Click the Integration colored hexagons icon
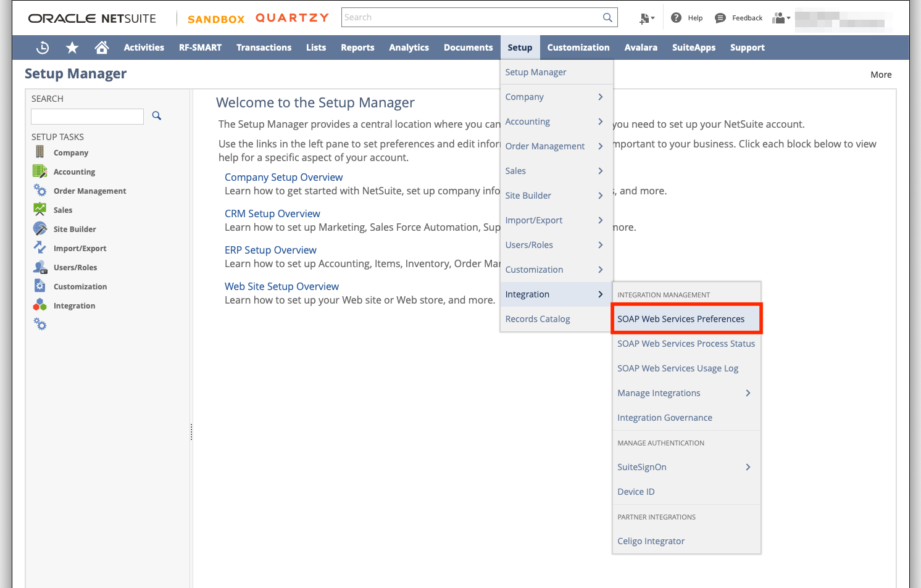 pos(40,305)
